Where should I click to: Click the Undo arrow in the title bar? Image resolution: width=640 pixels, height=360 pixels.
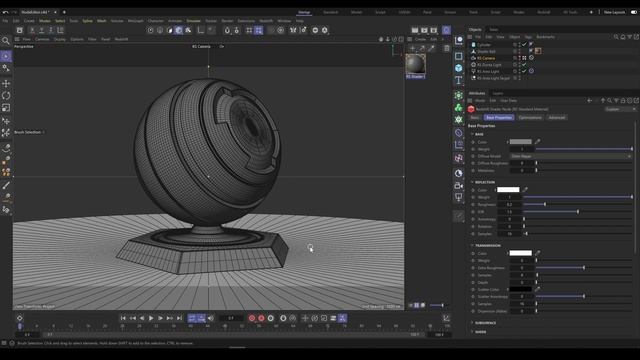[5, 12]
